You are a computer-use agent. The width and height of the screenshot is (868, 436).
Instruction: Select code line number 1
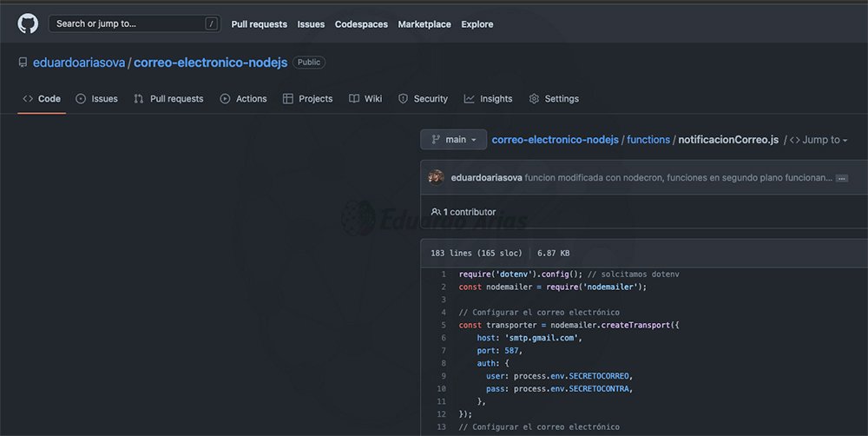pyautogui.click(x=444, y=274)
